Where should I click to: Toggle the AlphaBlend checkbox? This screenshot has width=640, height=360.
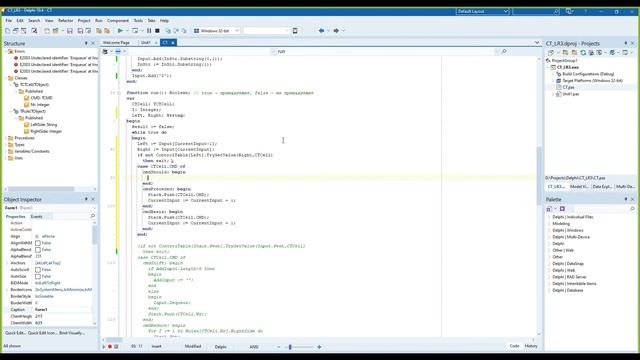tap(38, 249)
